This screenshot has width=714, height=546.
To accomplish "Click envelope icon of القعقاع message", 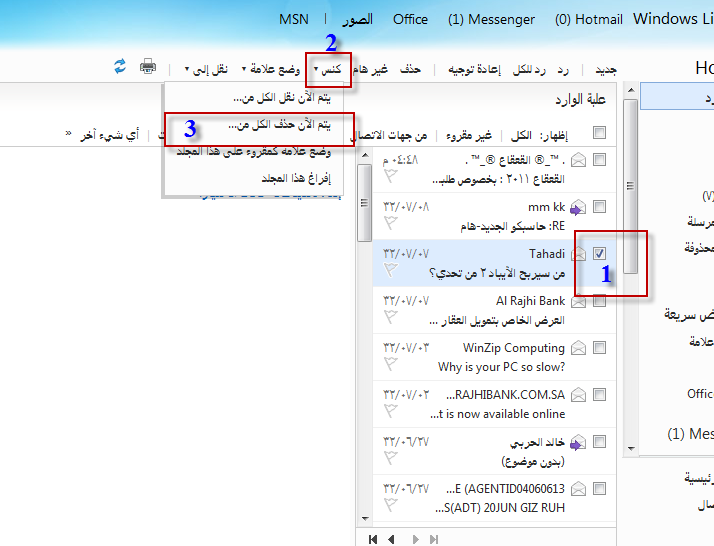I will tap(578, 160).
